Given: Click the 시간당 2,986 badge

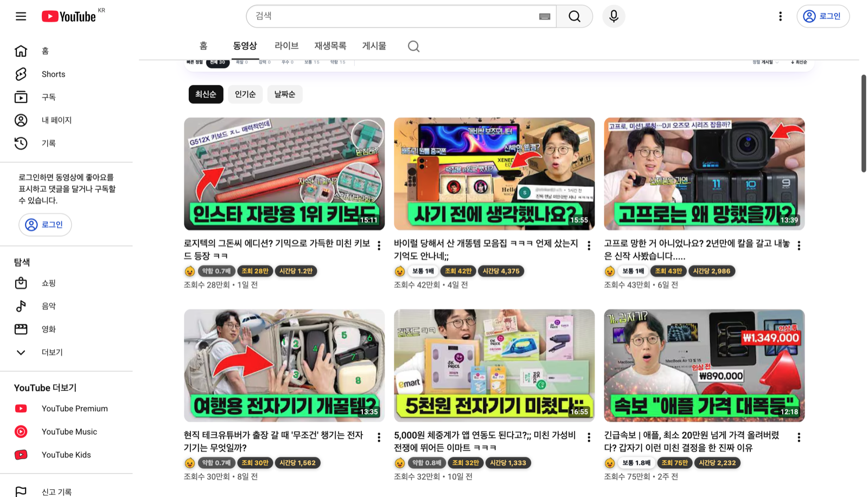Looking at the screenshot, I should 712,271.
